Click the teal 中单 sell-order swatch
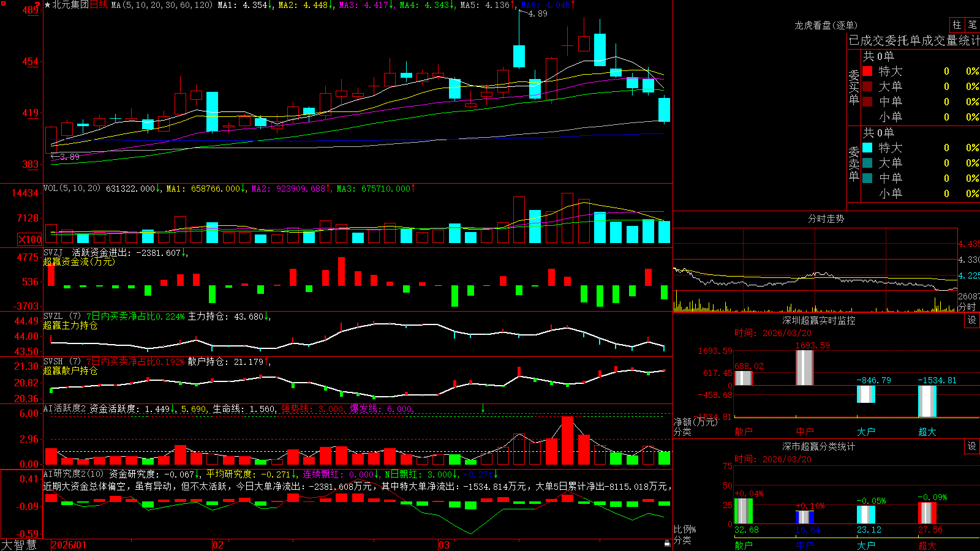This screenshot has width=980, height=551. 867,178
